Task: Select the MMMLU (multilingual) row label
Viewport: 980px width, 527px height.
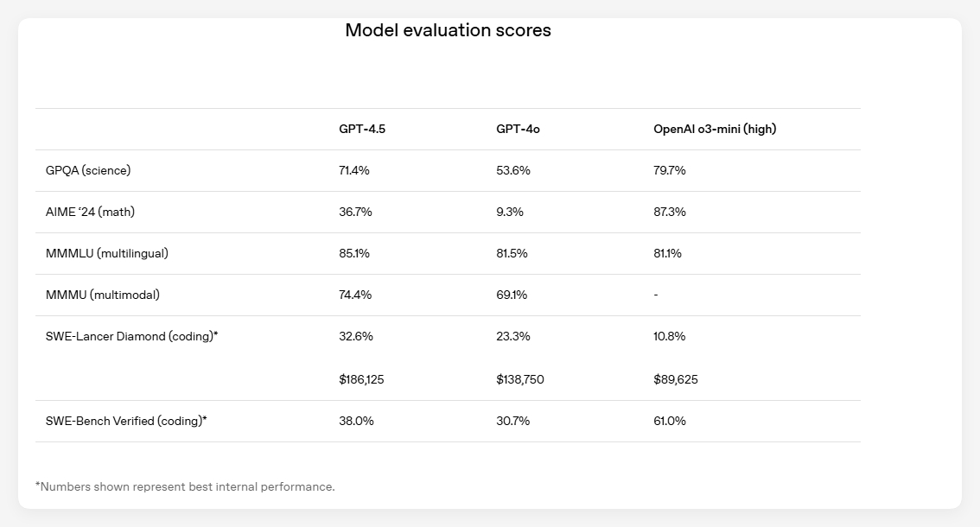Action: (x=107, y=253)
